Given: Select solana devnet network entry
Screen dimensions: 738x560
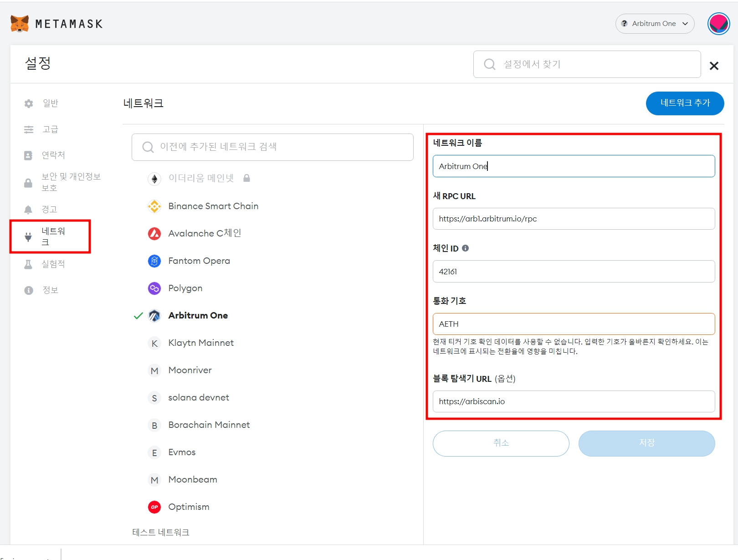Looking at the screenshot, I should pos(188,398).
